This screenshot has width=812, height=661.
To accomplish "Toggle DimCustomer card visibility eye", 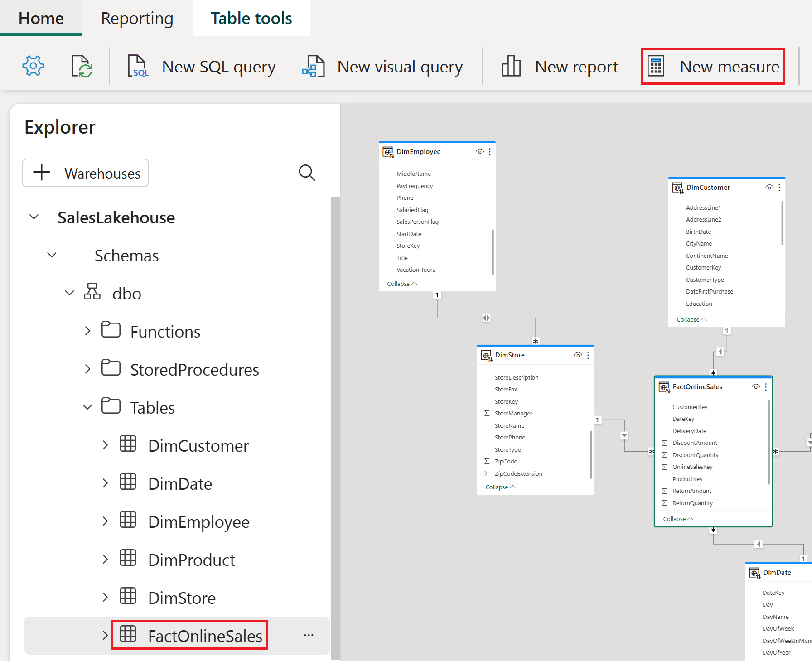I will (769, 188).
